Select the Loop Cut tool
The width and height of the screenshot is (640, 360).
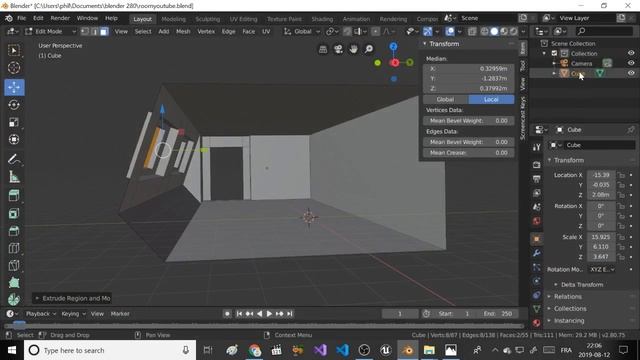pyautogui.click(x=14, y=248)
